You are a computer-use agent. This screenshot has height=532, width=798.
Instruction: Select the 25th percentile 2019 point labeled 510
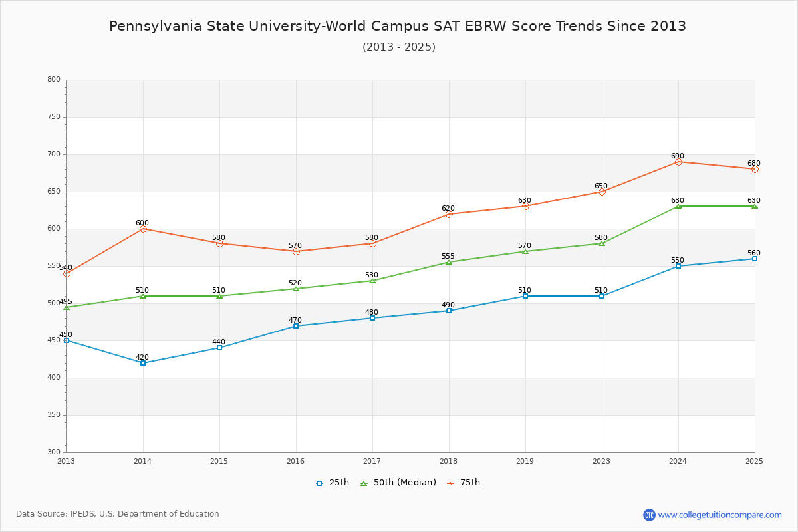tap(525, 296)
